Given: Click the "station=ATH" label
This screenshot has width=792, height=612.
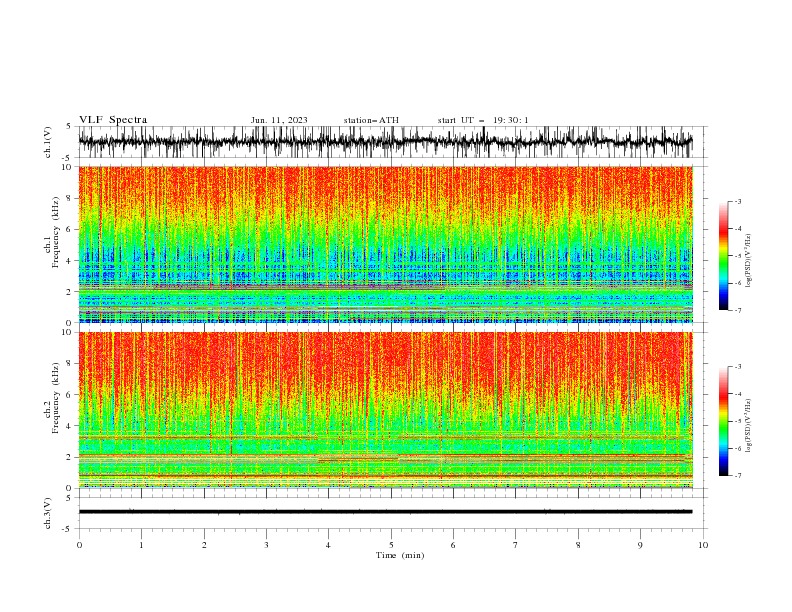Looking at the screenshot, I should coord(371,120).
